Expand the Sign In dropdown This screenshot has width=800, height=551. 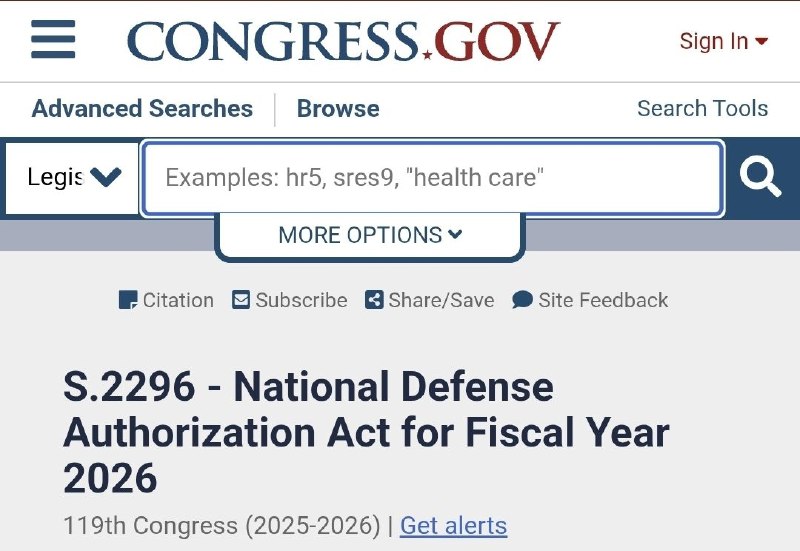pyautogui.click(x=723, y=41)
